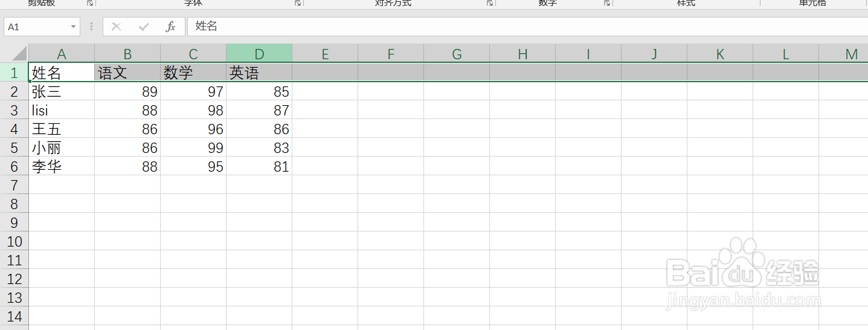The width and height of the screenshot is (868, 330).
Task: Click 小丽's 数学 score 99
Action: (x=193, y=147)
